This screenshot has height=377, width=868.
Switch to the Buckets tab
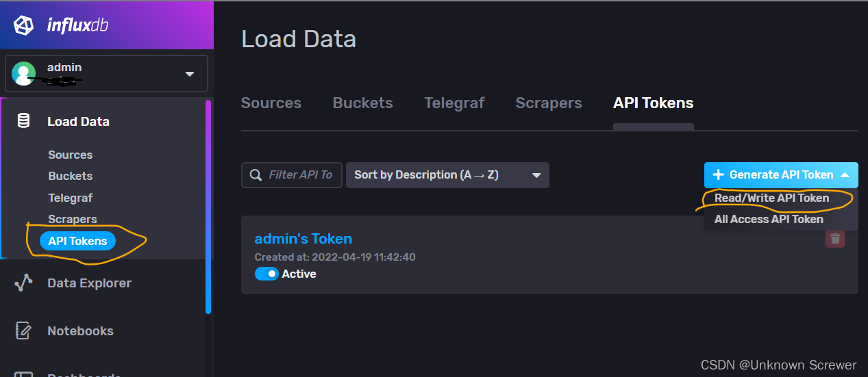[x=362, y=103]
